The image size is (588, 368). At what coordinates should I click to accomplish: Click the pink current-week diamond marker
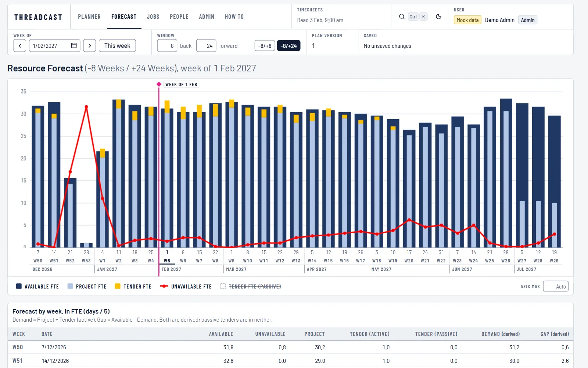point(159,84)
